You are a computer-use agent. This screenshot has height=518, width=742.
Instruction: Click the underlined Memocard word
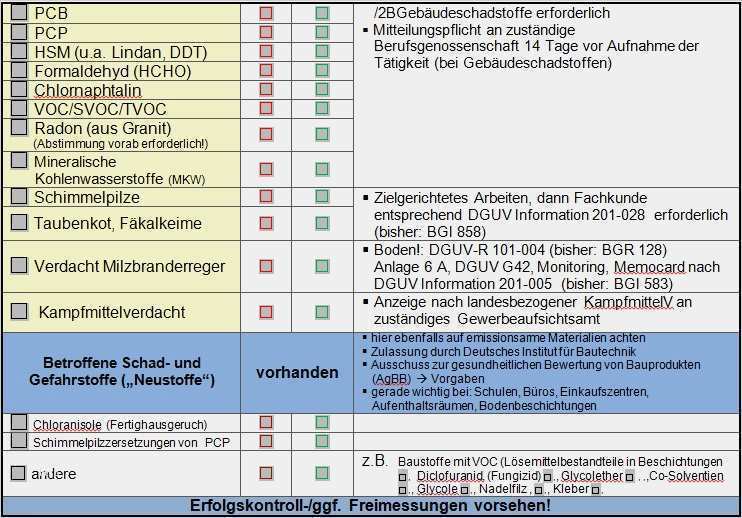tap(649, 267)
